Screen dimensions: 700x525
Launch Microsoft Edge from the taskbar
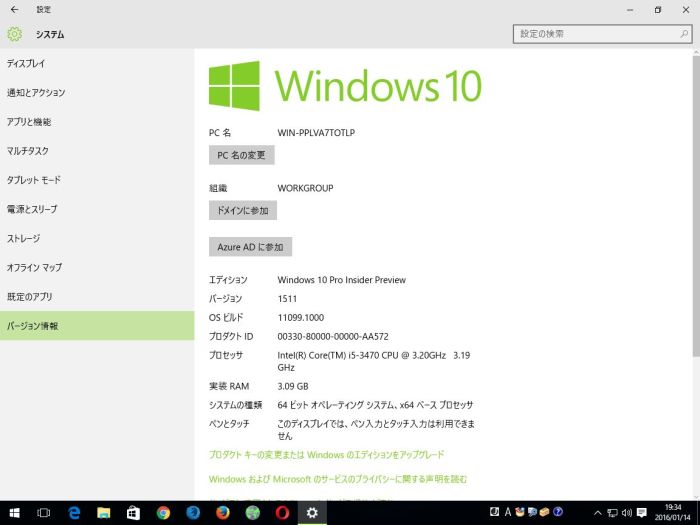pos(74,512)
